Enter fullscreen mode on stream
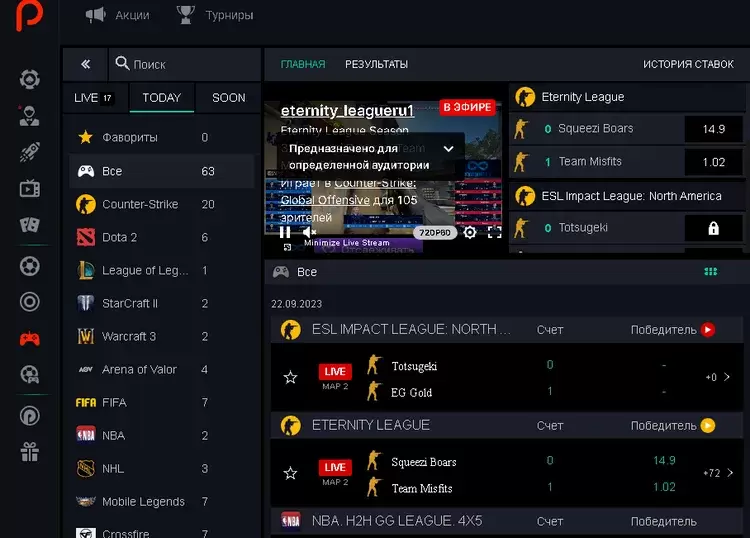Screen dimensions: 750x538 pyautogui.click(x=494, y=232)
